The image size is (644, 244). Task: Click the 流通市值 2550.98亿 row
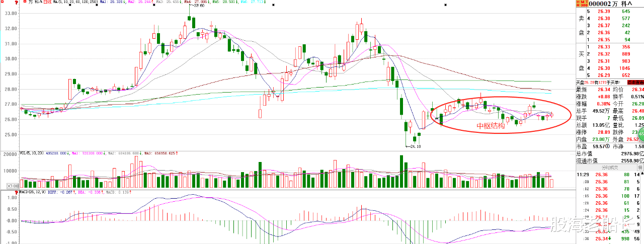click(x=610, y=160)
